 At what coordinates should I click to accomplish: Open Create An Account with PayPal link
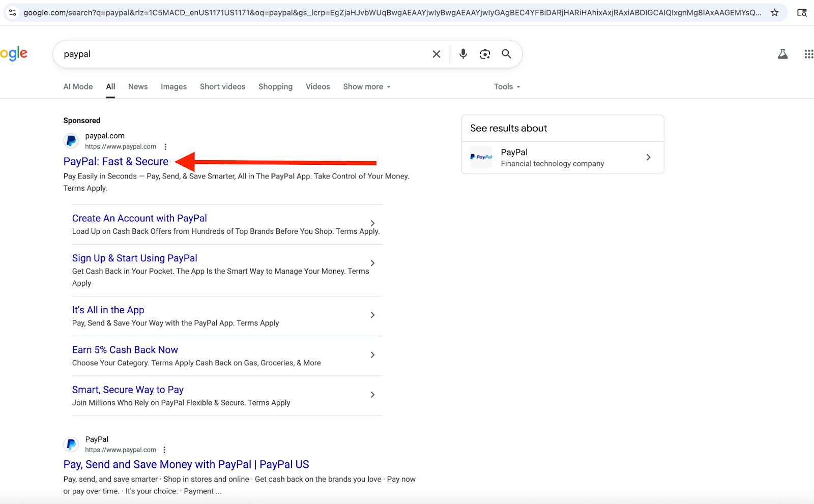139,218
